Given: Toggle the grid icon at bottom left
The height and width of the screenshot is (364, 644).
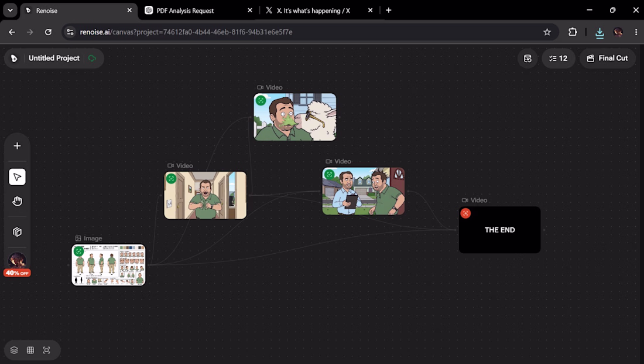Looking at the screenshot, I should [30, 350].
